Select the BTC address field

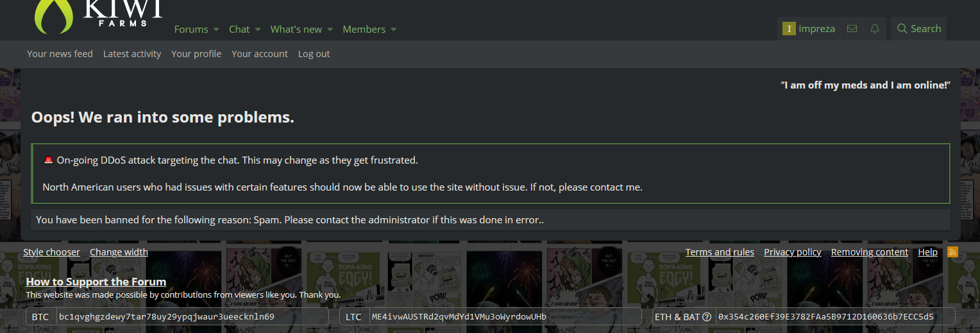[x=192, y=316]
